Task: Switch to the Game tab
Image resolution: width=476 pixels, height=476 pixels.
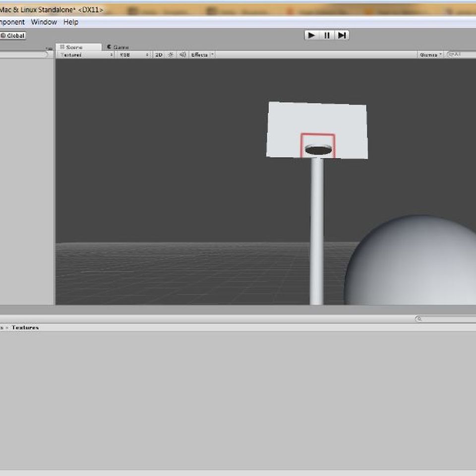Action: tap(118, 47)
